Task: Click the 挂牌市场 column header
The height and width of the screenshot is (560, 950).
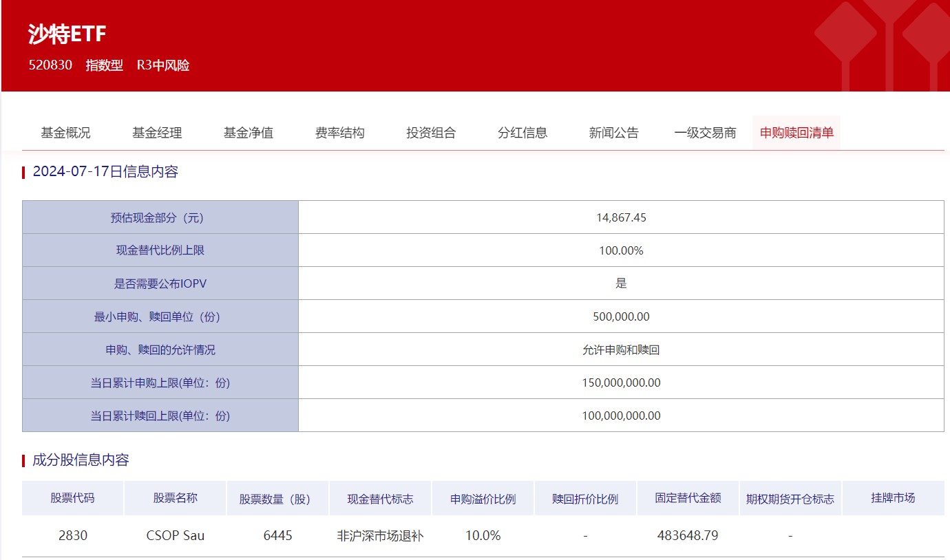Action: 894,498
